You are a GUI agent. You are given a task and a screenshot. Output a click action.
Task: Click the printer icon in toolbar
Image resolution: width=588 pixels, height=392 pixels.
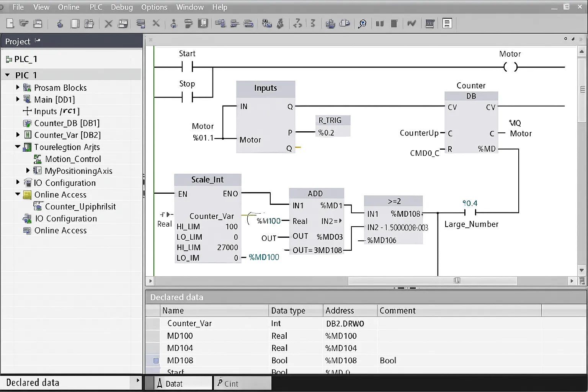(330, 24)
